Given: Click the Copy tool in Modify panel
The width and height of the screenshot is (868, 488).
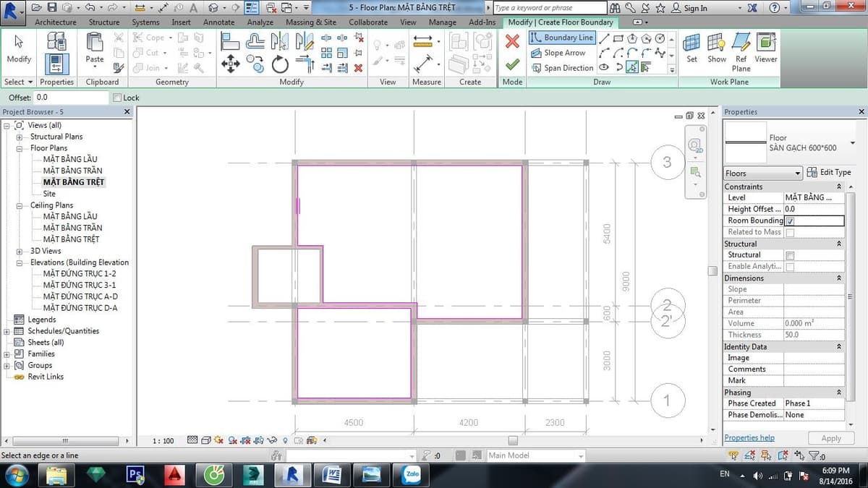Looking at the screenshot, I should (x=255, y=65).
